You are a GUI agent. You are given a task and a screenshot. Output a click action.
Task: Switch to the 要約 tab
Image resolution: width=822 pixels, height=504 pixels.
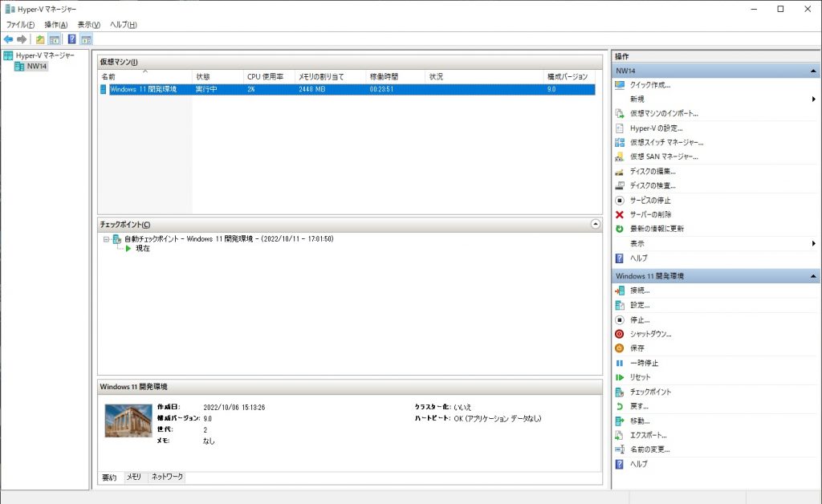[x=109, y=478]
